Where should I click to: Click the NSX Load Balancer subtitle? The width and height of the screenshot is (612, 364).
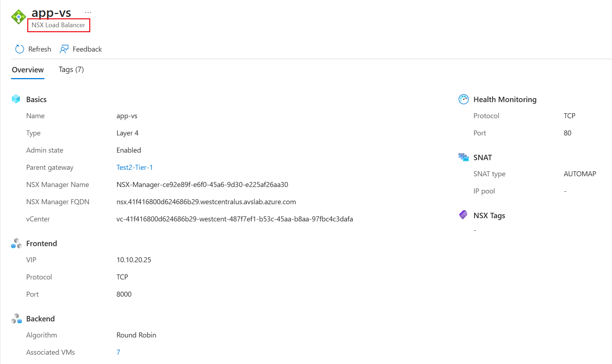(x=58, y=25)
